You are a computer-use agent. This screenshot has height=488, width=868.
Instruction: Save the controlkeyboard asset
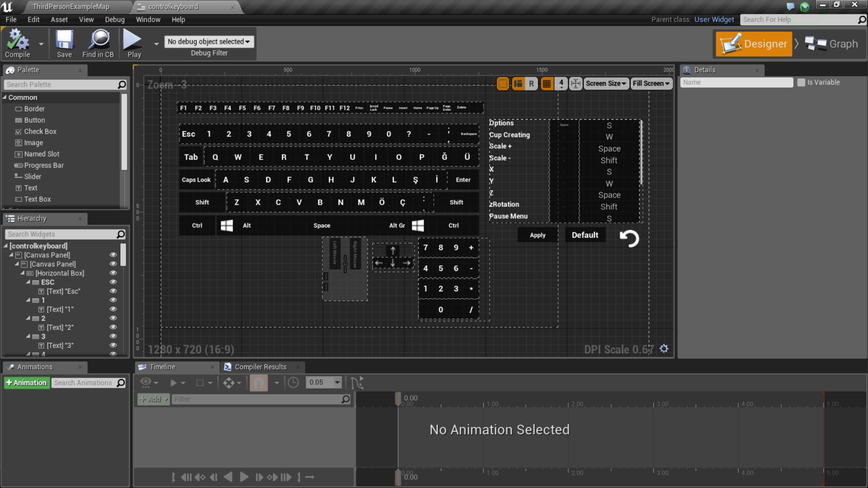tap(64, 43)
